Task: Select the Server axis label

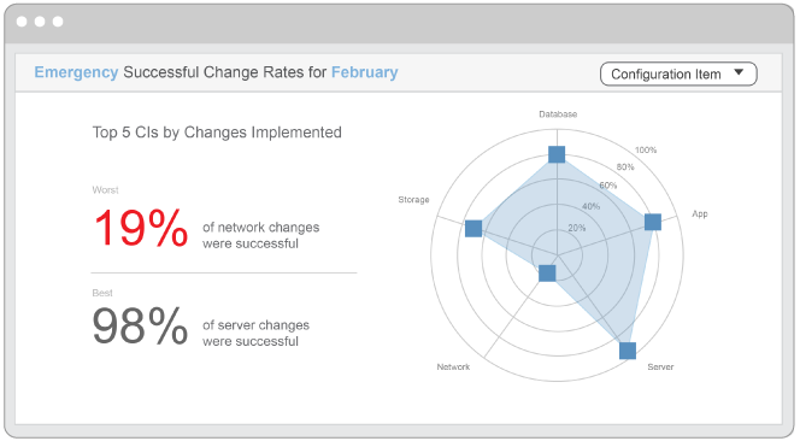Action: 660,367
